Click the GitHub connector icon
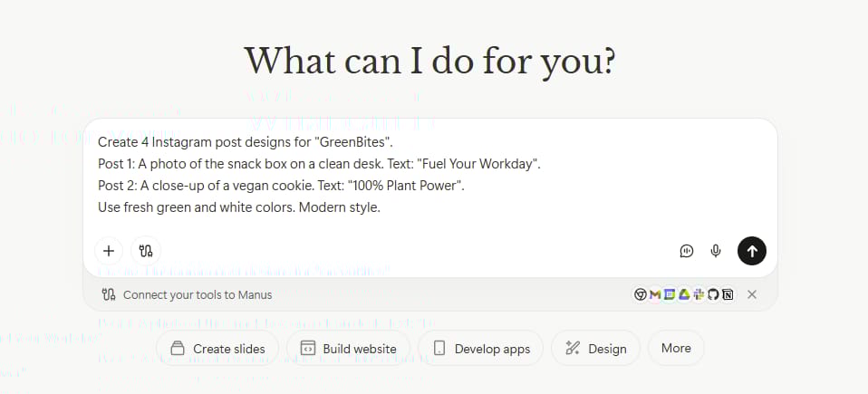868x394 pixels. tap(713, 294)
